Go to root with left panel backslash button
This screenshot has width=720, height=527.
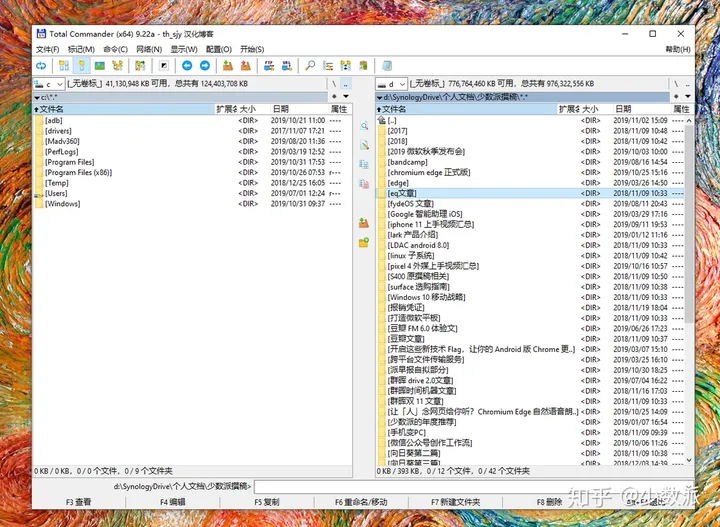tap(334, 84)
